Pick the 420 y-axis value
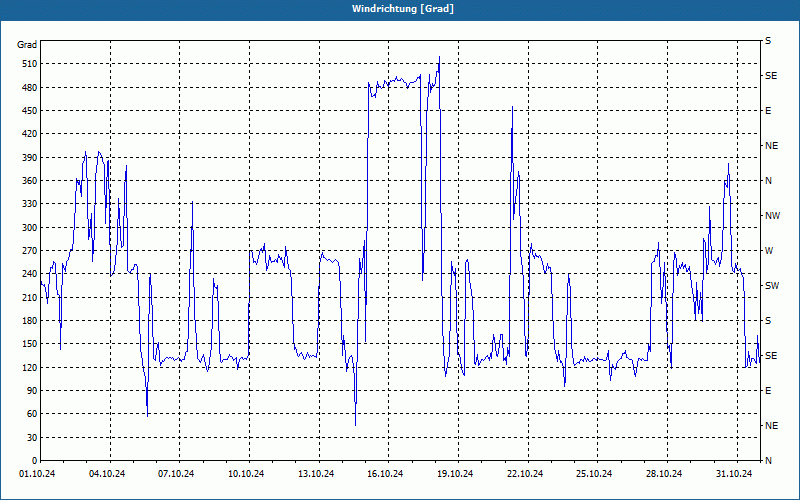This screenshot has height=500, width=800. 30,134
